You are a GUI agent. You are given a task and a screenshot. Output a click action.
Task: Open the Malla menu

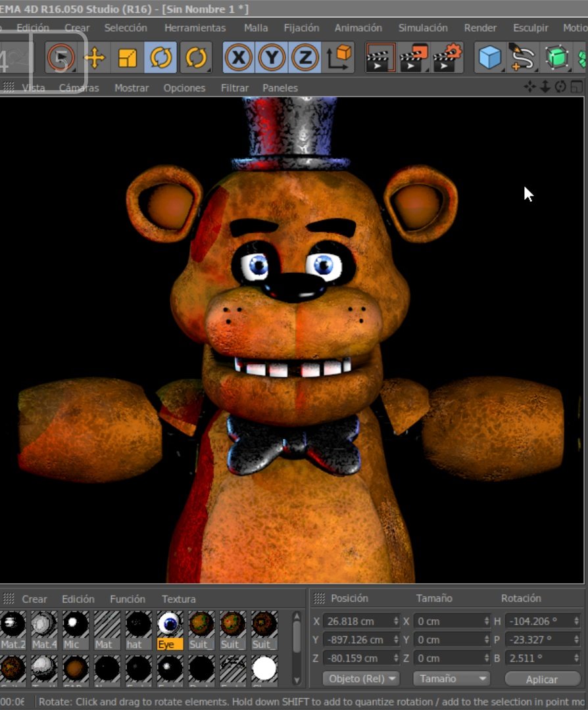255,28
